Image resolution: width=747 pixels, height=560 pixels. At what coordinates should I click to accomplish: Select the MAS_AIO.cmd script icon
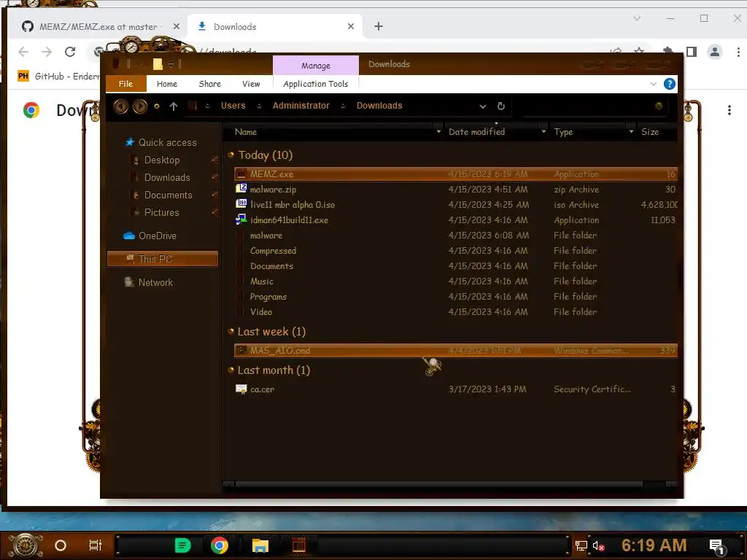(241, 351)
